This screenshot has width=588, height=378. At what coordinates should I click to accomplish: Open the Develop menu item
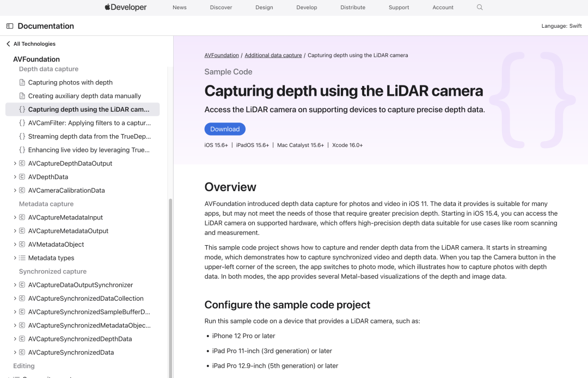tap(307, 8)
